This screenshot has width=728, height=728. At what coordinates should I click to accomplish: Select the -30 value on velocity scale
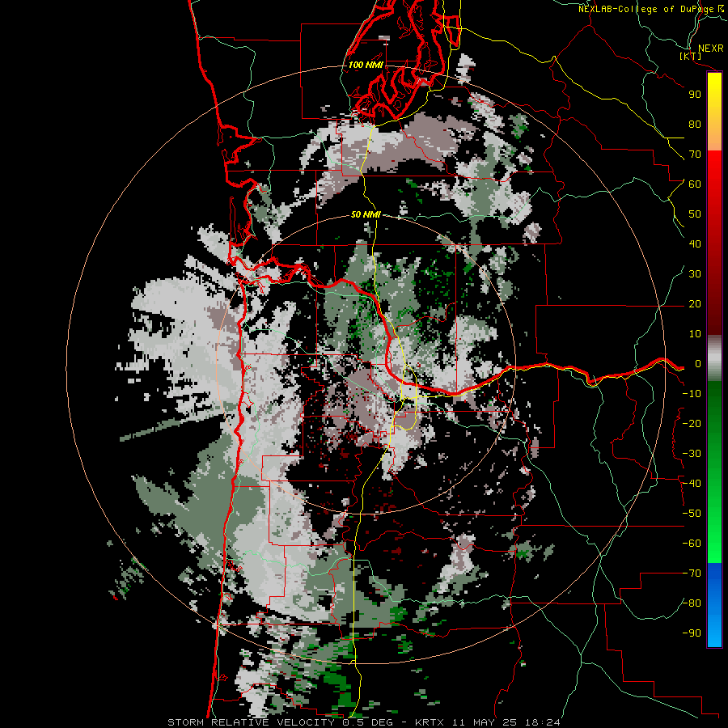pos(692,454)
